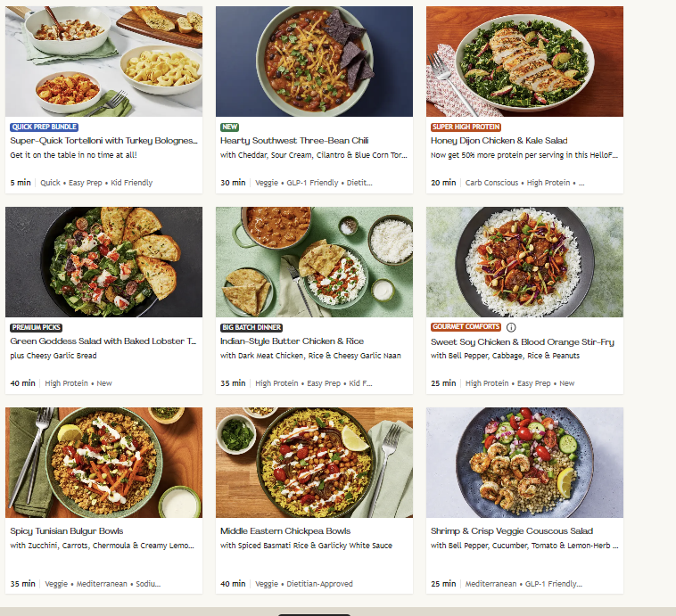Screen dimensions: 676x616
Task: Open the Middle Eastern Chickpea Bowls title link
Action: [285, 531]
